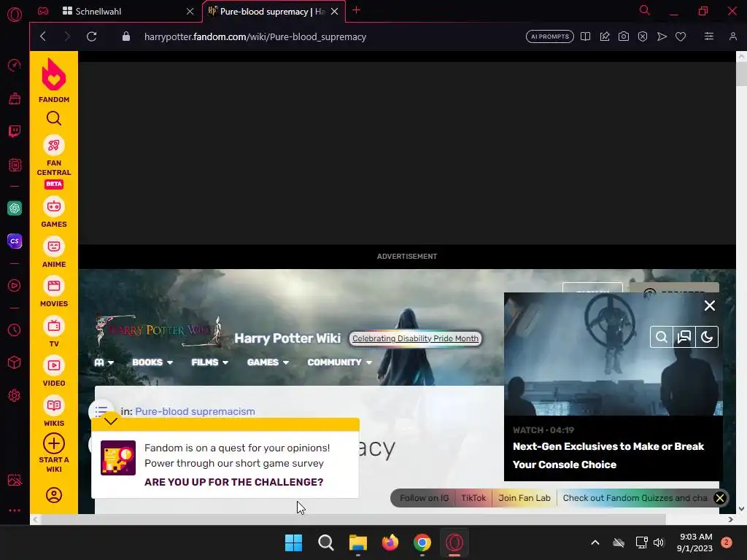Open Follow on IG link

[424, 498]
